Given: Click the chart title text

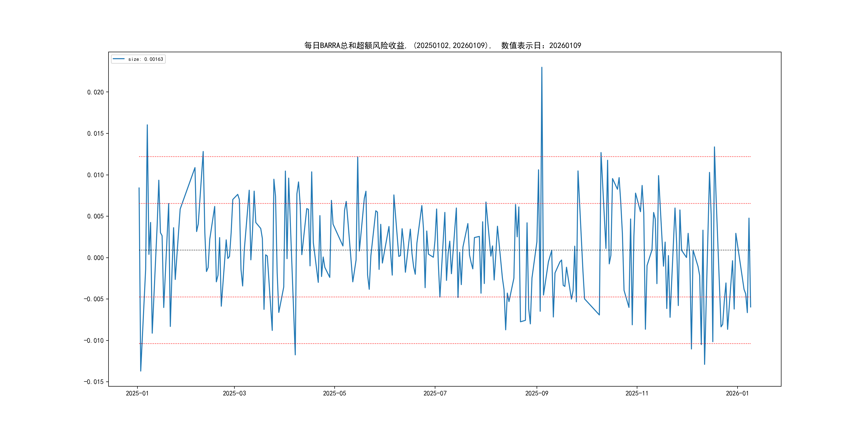Looking at the screenshot, I should pos(442,46).
